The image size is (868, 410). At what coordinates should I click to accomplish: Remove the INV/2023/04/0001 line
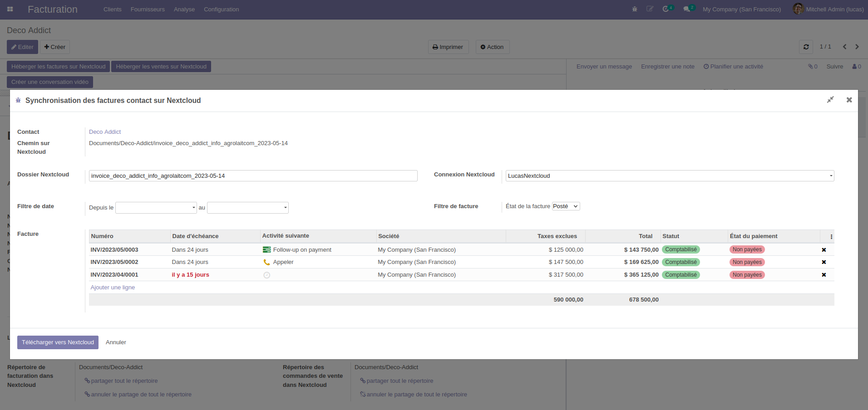[x=824, y=275]
